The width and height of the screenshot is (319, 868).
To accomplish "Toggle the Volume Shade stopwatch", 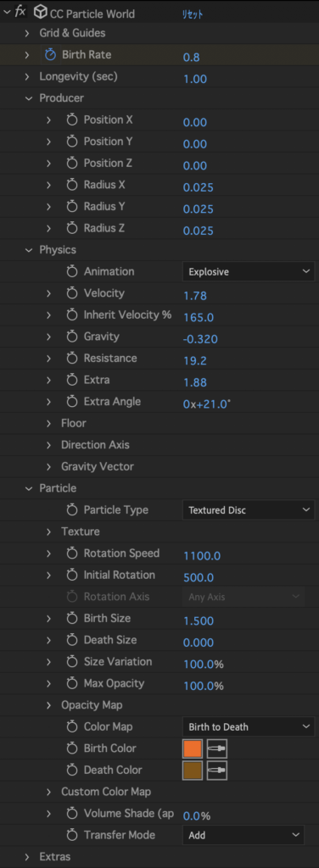I will [72, 813].
